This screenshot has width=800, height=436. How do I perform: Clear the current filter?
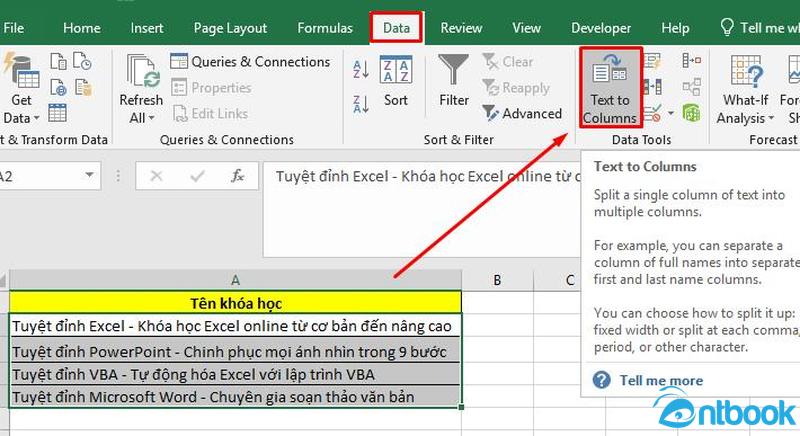(x=508, y=62)
